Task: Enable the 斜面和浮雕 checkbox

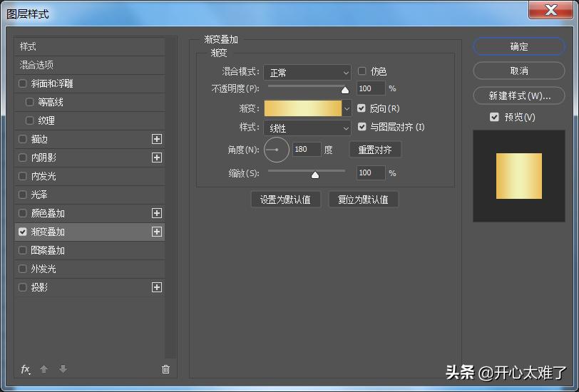Action: [23, 83]
